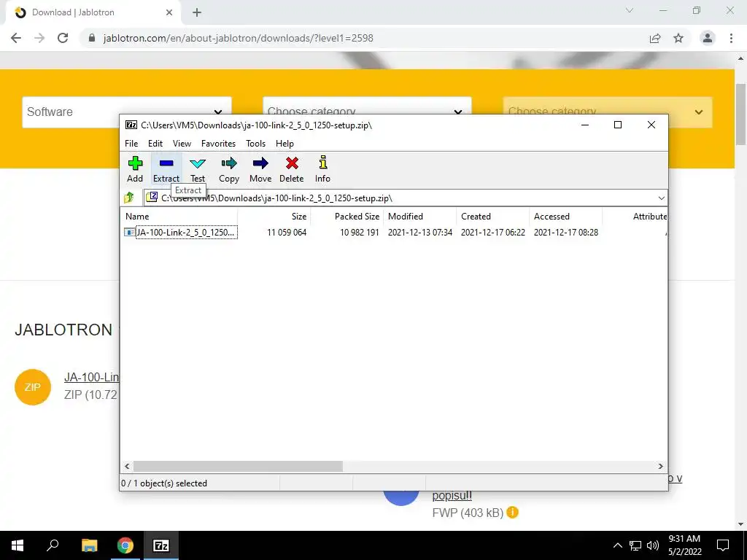Open the volume control in the tray
Screen dimensions: 747x560
(x=653, y=545)
